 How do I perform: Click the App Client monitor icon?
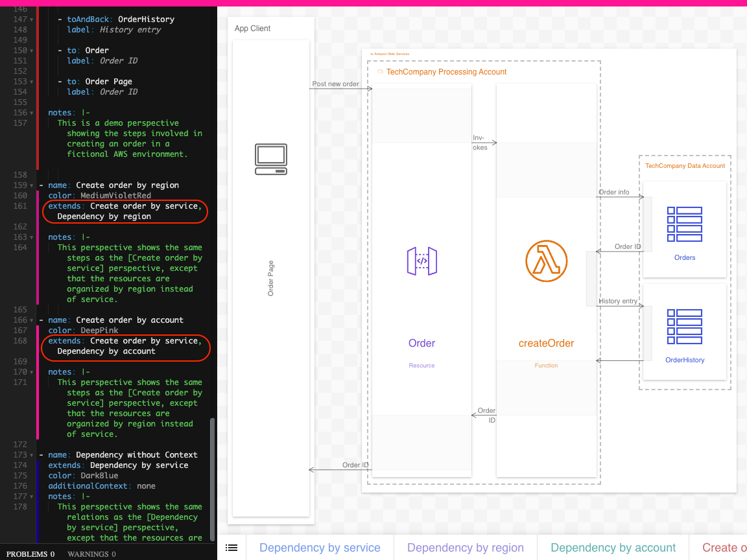click(270, 158)
